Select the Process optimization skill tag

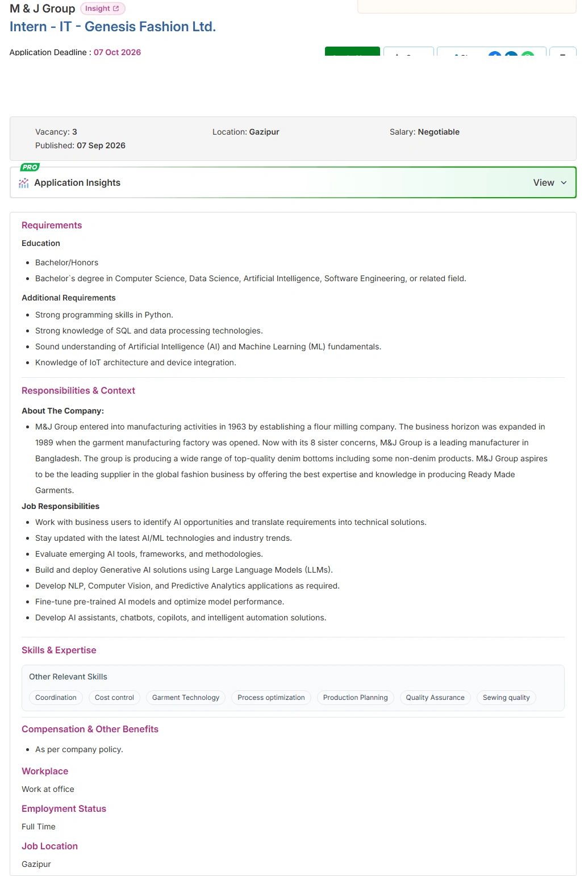271,698
